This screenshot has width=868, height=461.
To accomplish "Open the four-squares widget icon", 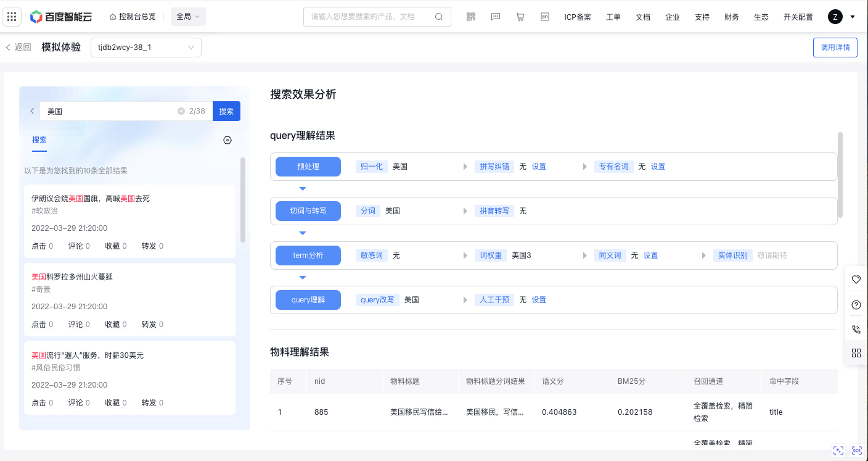I will click(856, 353).
